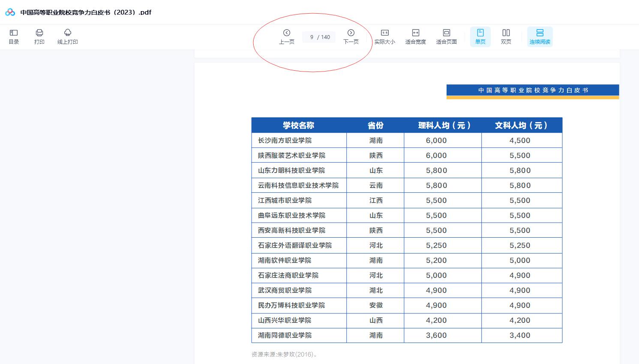Fit document to width (适合宽度)
639x364 pixels.
(x=415, y=36)
